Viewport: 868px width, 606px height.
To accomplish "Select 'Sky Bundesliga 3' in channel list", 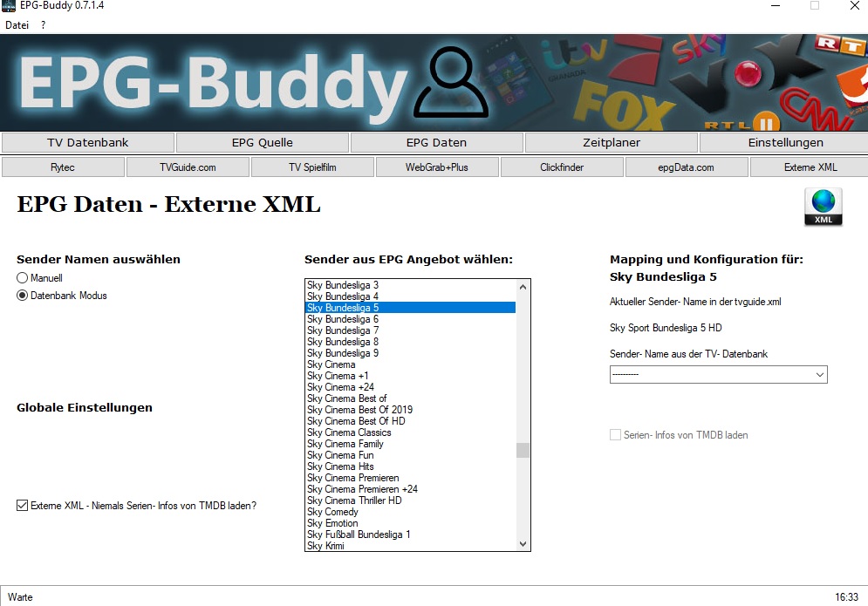I will (411, 285).
